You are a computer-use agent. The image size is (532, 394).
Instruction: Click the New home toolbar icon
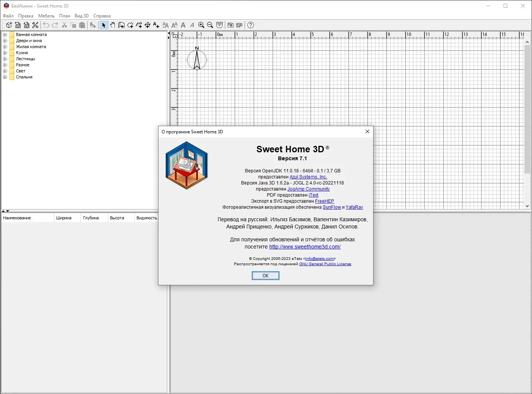pos(9,25)
